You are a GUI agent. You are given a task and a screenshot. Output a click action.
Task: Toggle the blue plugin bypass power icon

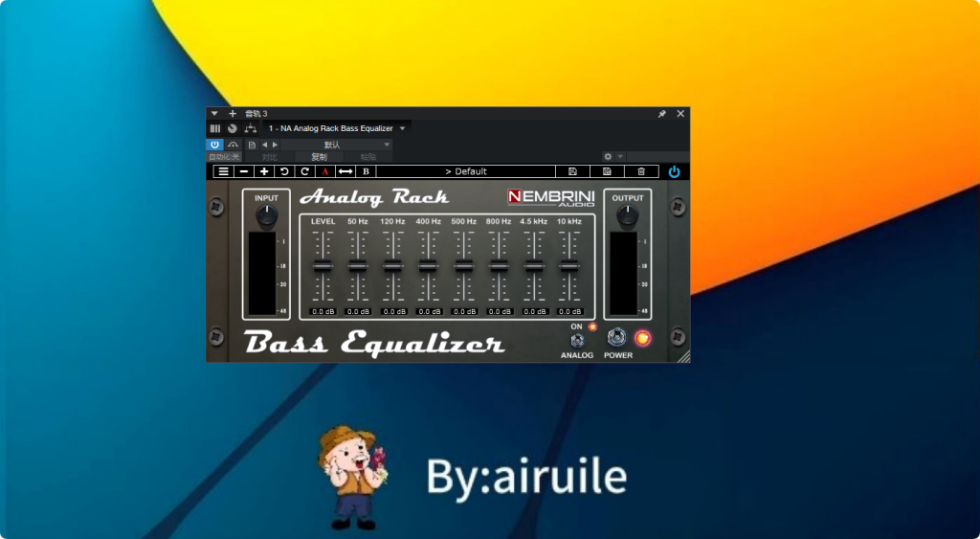tap(675, 171)
